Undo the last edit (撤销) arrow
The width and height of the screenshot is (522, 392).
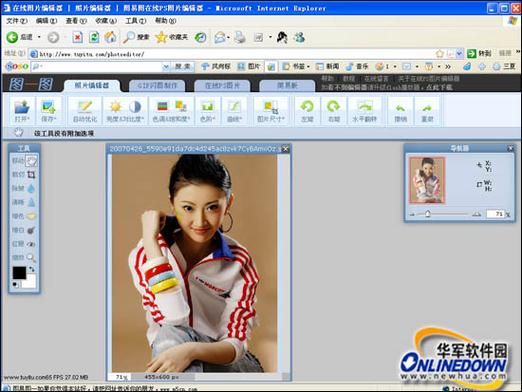pos(400,108)
